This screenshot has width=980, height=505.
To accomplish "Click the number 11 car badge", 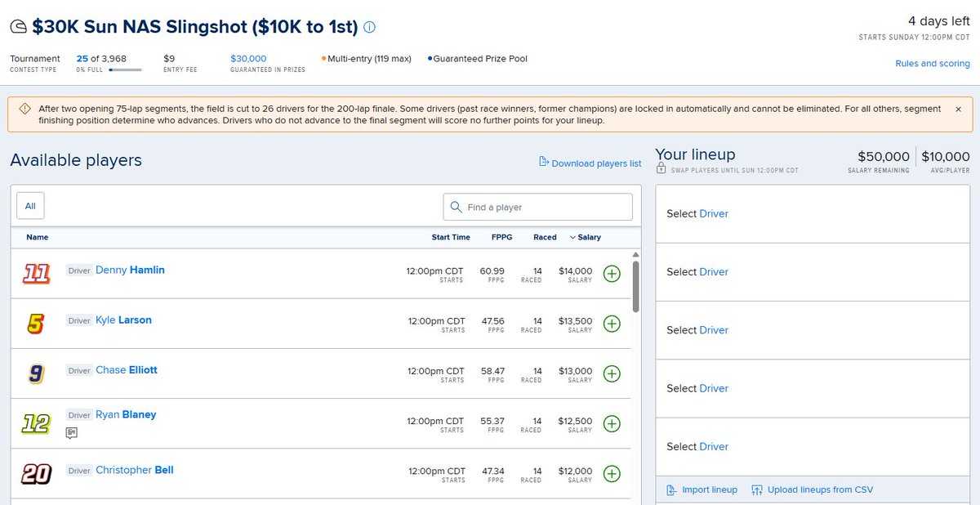I will [36, 274].
